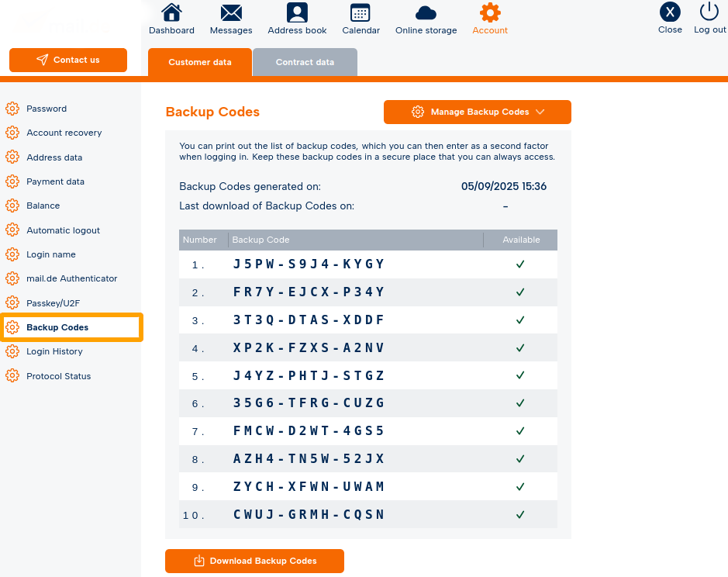Open the Address data entry
This screenshot has height=577, width=728.
click(54, 157)
